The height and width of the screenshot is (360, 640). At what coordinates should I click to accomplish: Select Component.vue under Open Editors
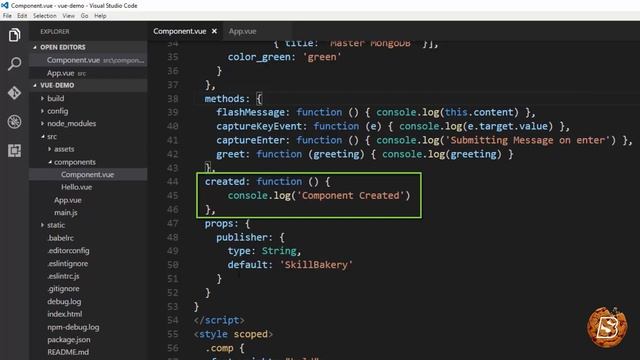(88, 60)
